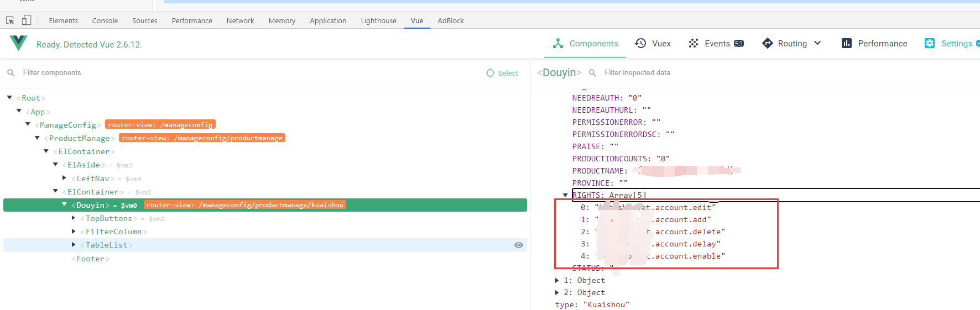
Task: Click the Vue logo icon
Action: (x=18, y=43)
